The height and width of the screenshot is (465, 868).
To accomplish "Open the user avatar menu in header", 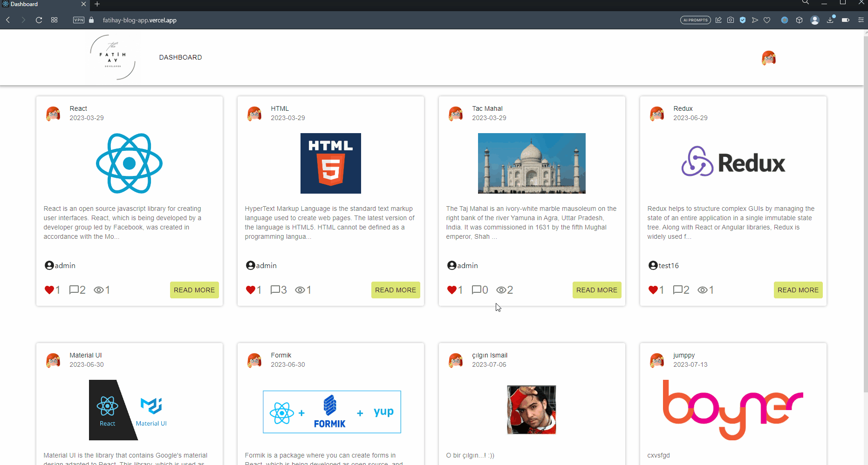I will point(769,58).
